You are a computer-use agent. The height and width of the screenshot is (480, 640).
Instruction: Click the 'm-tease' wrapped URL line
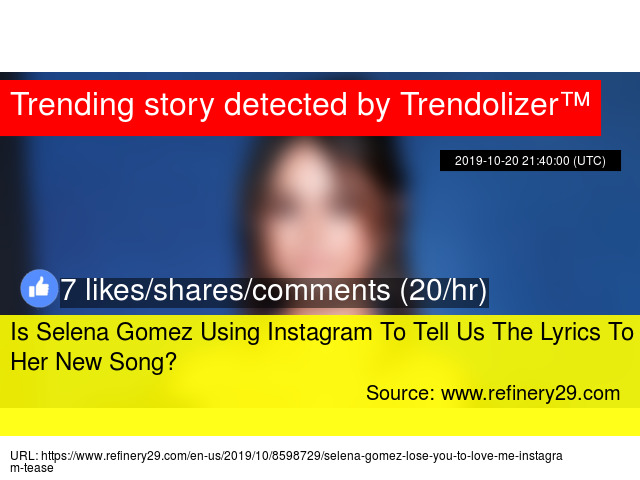31,468
